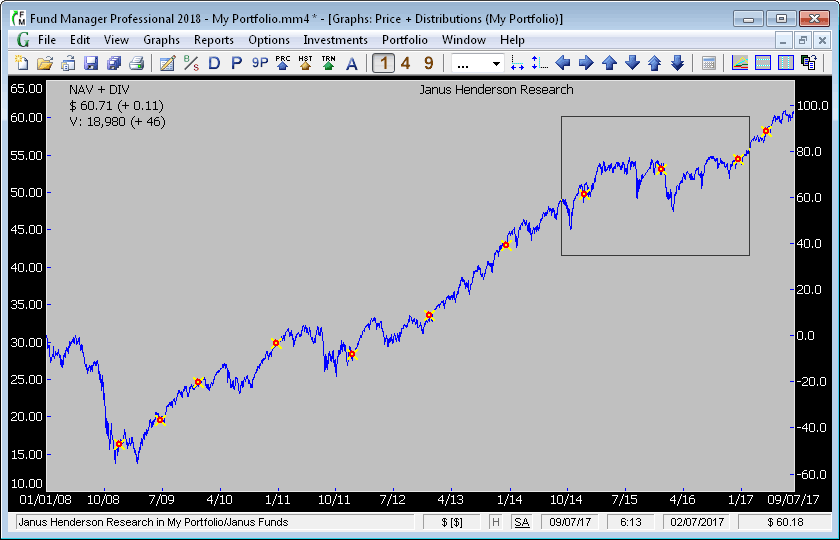The width and height of the screenshot is (840, 540).
Task: Click the HST historical update arrow icon
Action: click(305, 63)
